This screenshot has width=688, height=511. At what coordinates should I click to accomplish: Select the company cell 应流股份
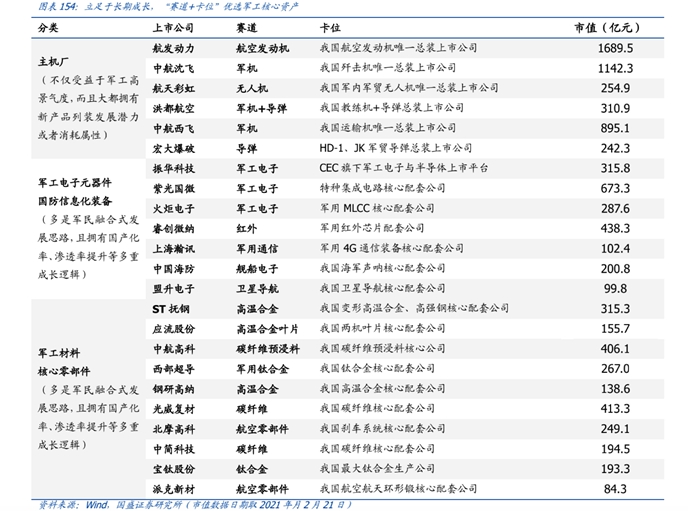[x=173, y=329]
